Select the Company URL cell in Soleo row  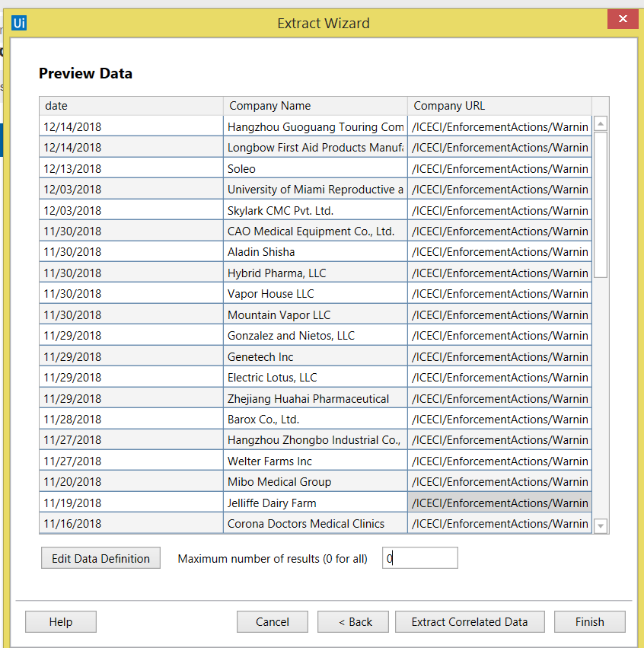(x=499, y=168)
